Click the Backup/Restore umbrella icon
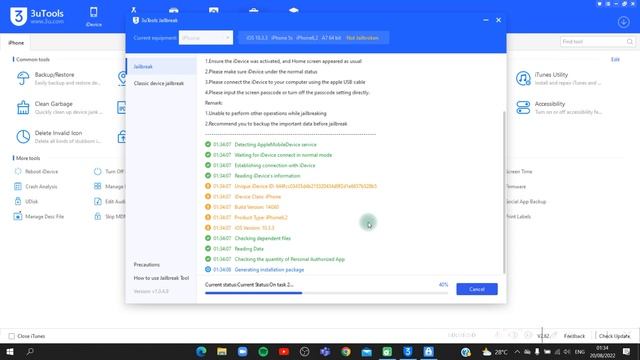The height and width of the screenshot is (360, 640). coord(23,78)
